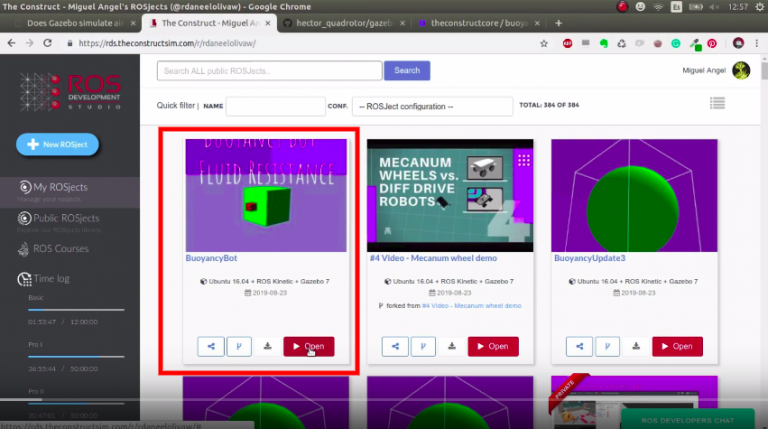Fork the BuoyancyUpdate3 ROSject
Screen dimensions: 768x429
(607, 346)
